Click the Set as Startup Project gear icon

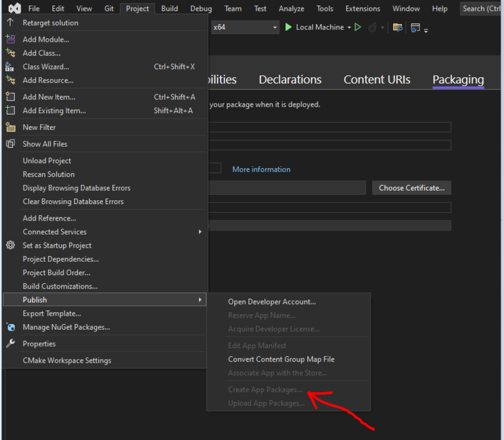click(x=10, y=245)
